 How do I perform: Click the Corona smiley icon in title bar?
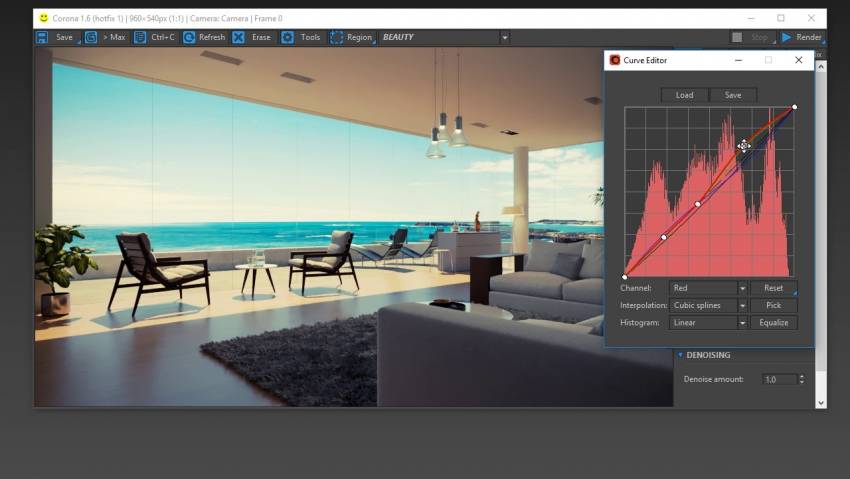point(44,18)
